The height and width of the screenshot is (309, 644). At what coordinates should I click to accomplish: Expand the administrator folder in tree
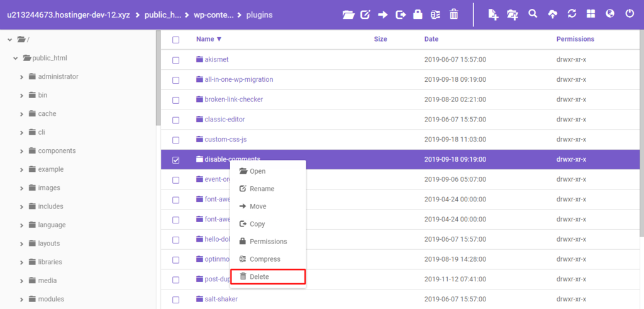[22, 77]
